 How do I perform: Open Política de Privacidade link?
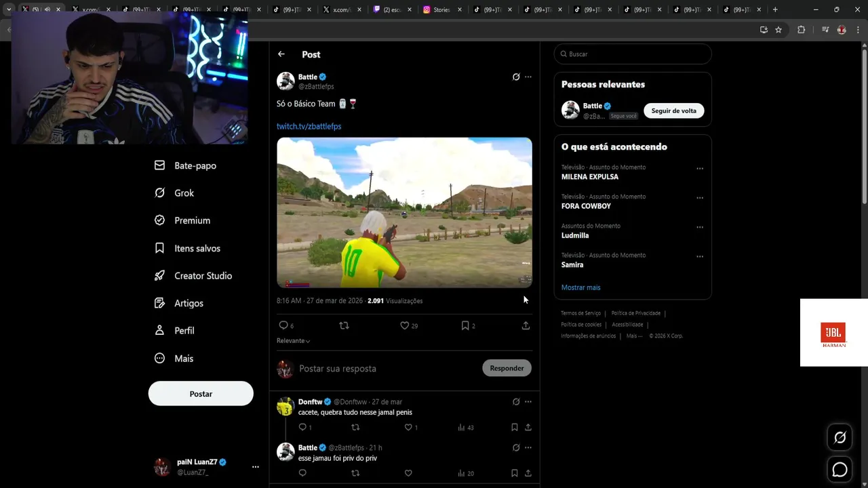coord(635,313)
